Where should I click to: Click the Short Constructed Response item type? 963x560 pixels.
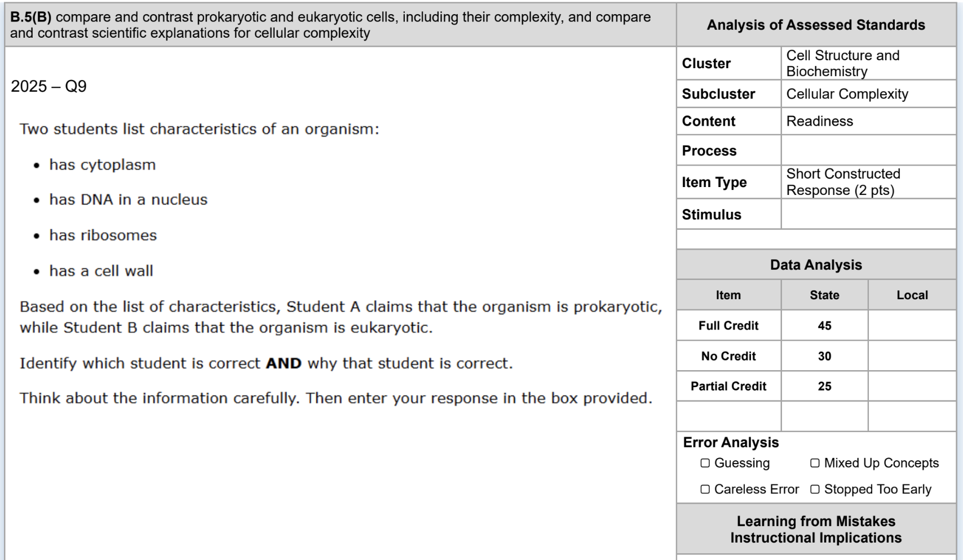tap(843, 182)
